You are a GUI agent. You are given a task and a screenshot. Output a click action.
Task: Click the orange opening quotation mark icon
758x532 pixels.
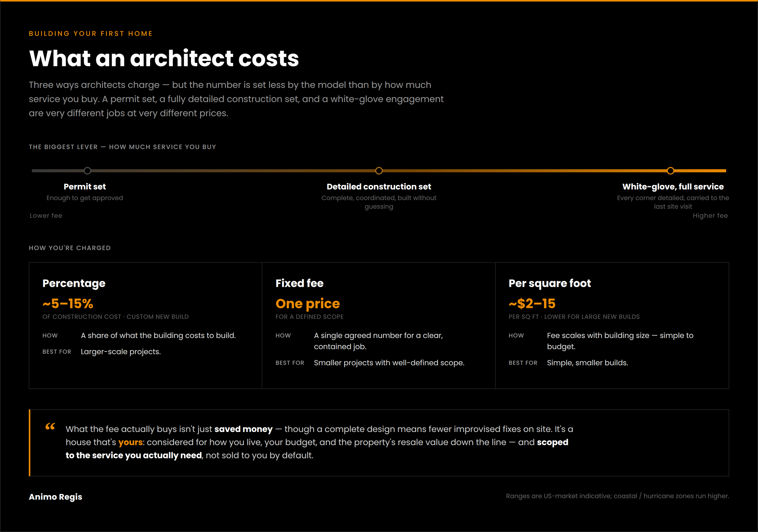click(x=50, y=427)
